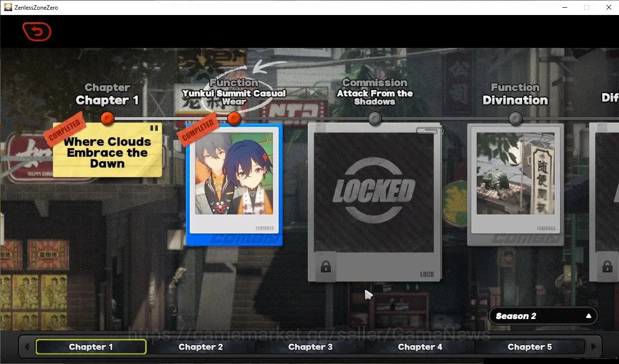
Task: Click the Locked Attack From the Shadows card
Action: pyautogui.click(x=375, y=202)
